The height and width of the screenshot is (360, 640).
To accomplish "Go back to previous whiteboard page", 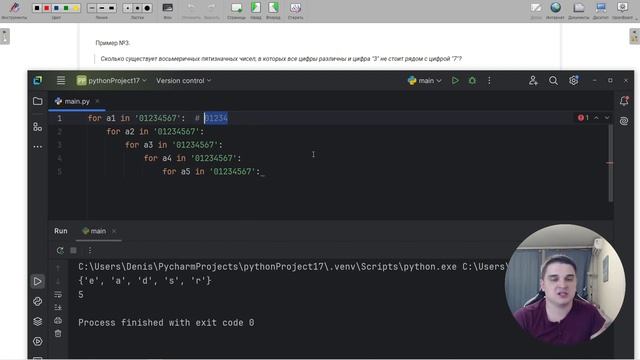I will (256, 10).
